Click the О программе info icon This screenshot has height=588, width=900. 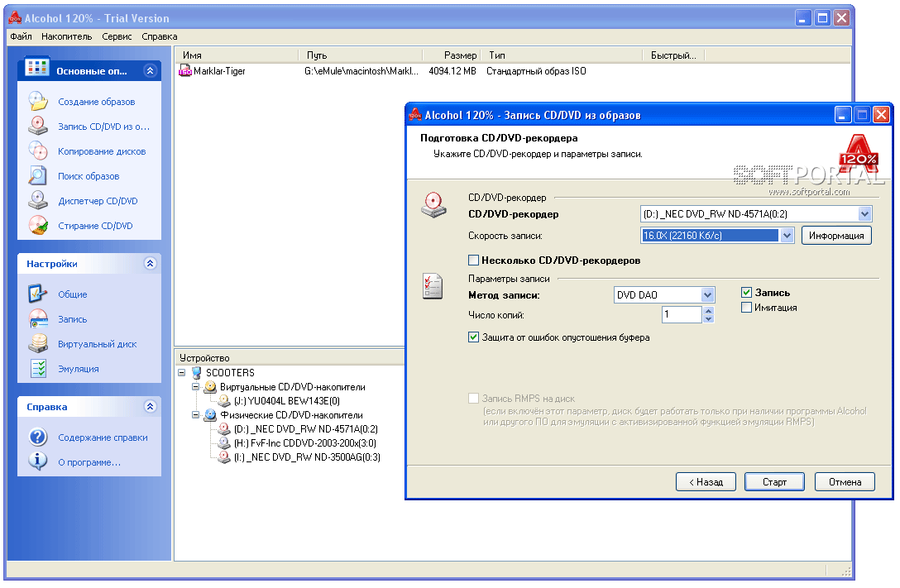38,461
